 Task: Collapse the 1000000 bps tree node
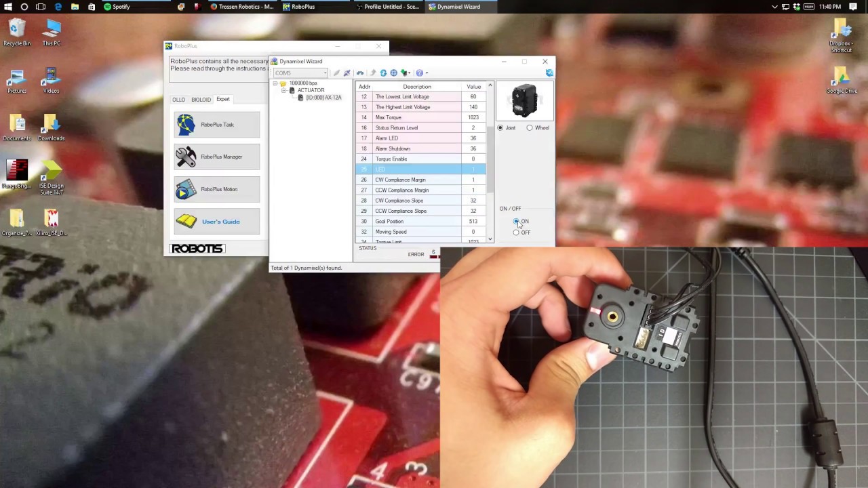[x=275, y=83]
